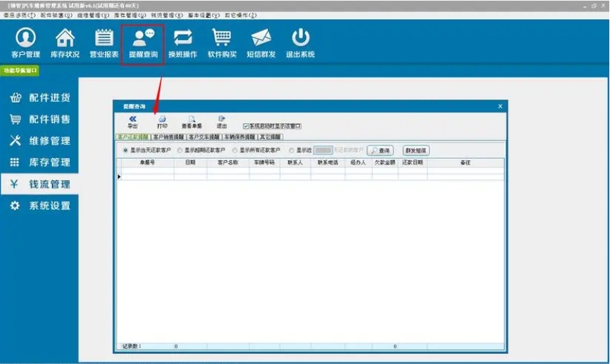Open the first menu-bar item, ending in (T)
Image resolution: width=610 pixels, height=364 pixels.
point(19,15)
